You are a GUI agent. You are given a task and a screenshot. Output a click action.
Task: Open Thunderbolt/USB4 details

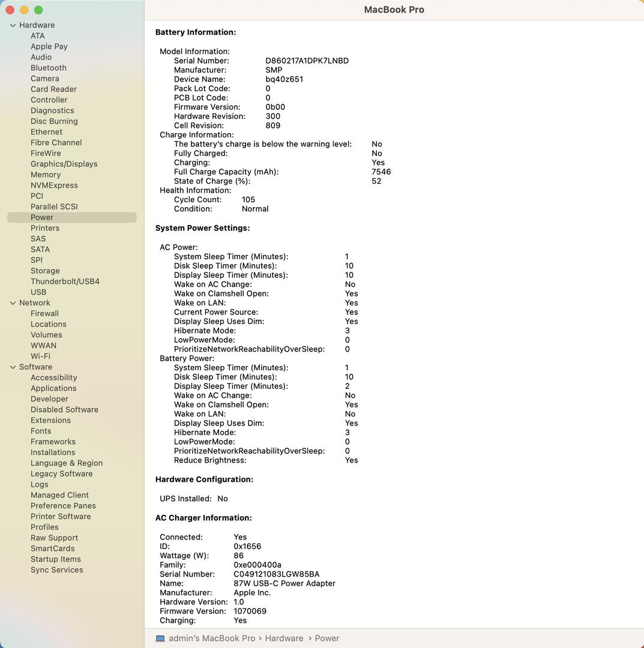[x=65, y=281]
